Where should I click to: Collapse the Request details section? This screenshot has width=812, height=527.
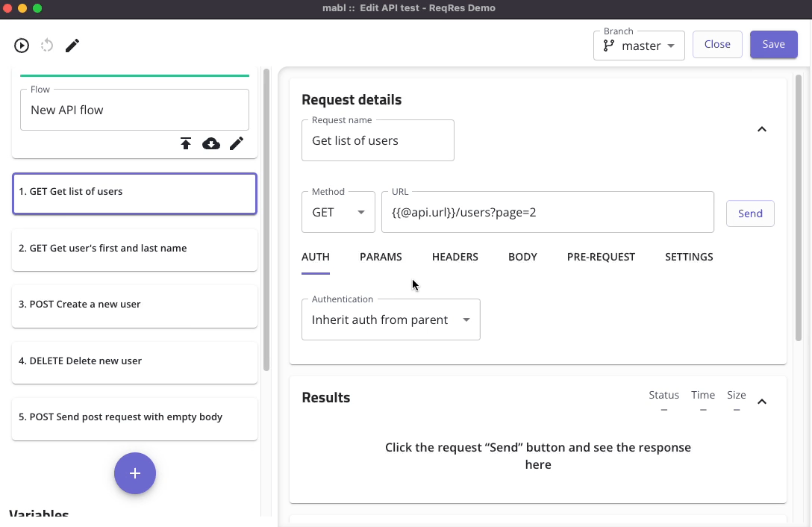pyautogui.click(x=762, y=129)
